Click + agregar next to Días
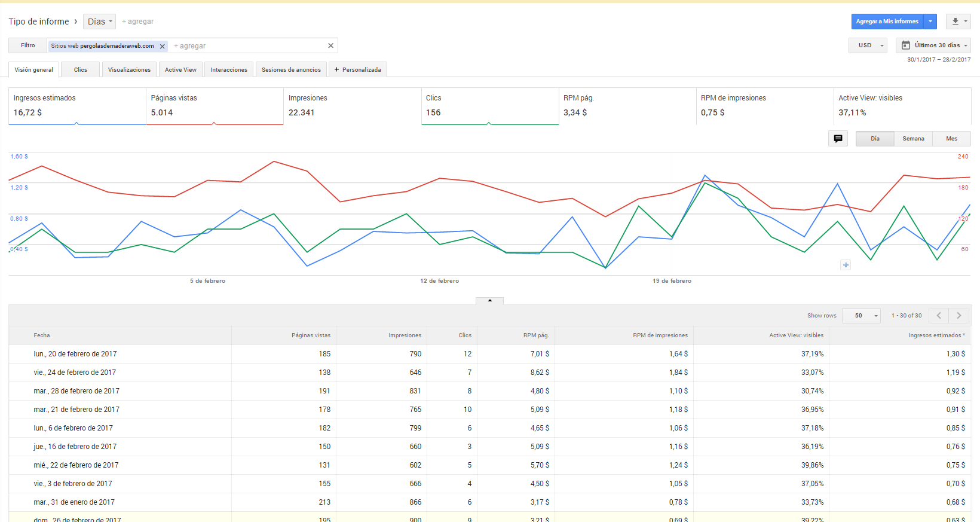 [138, 22]
